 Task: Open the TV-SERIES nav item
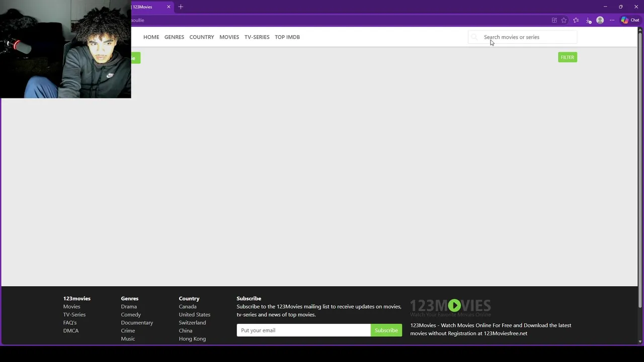pos(257,37)
